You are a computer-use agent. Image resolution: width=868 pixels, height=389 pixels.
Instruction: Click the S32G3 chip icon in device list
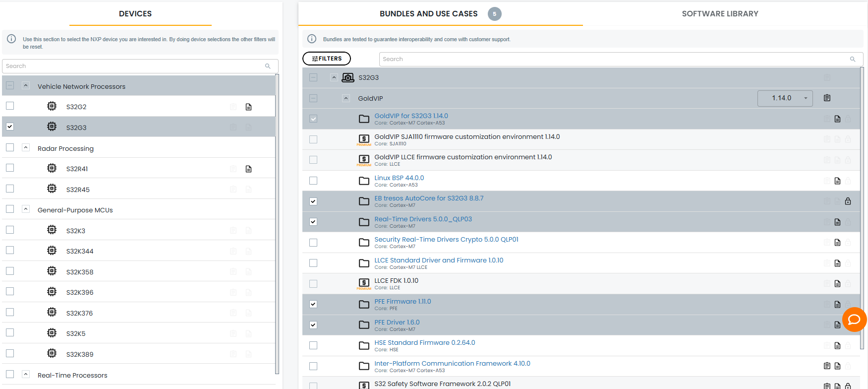[x=52, y=127]
